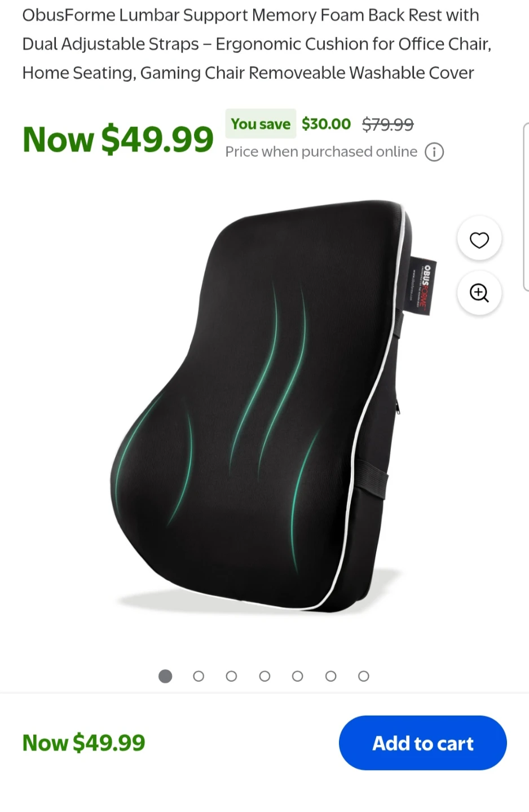
Task: Tap the You save badge
Action: tap(261, 123)
